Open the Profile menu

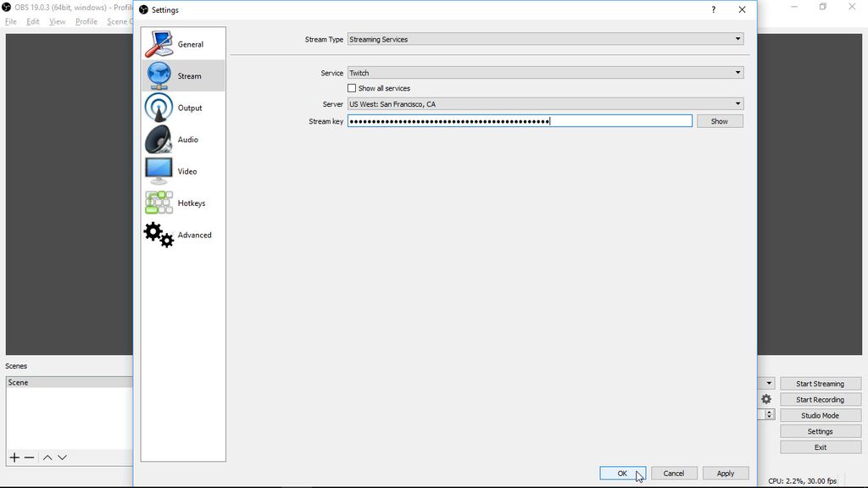86,21
